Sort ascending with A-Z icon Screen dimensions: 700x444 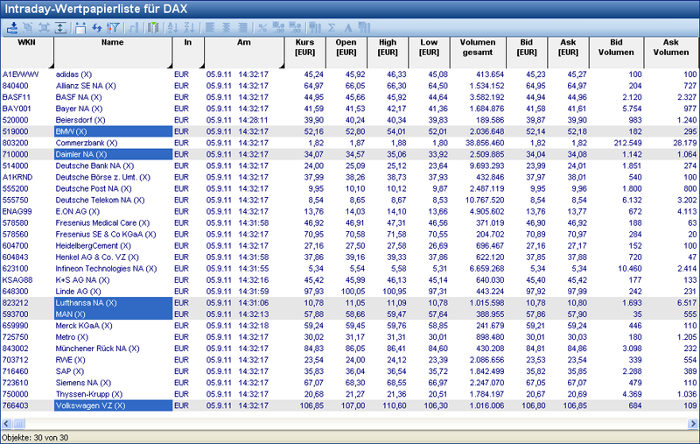click(x=173, y=27)
